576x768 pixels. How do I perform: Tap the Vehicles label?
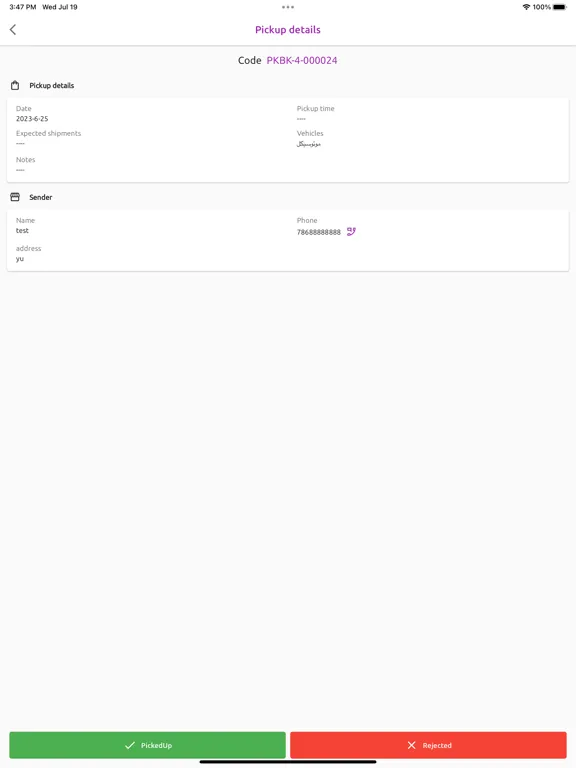[x=310, y=133]
